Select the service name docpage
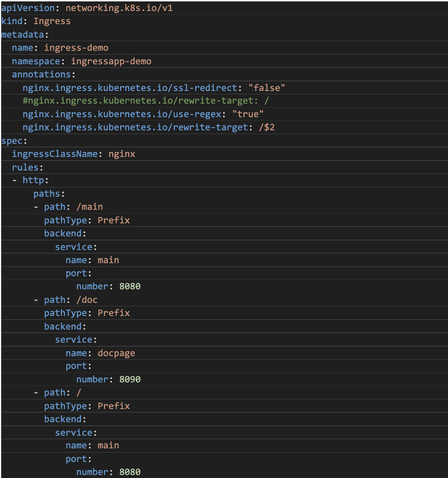 pyautogui.click(x=116, y=353)
